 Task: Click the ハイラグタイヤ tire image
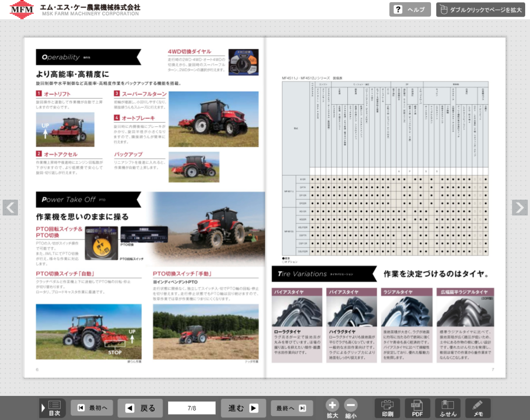click(352, 311)
